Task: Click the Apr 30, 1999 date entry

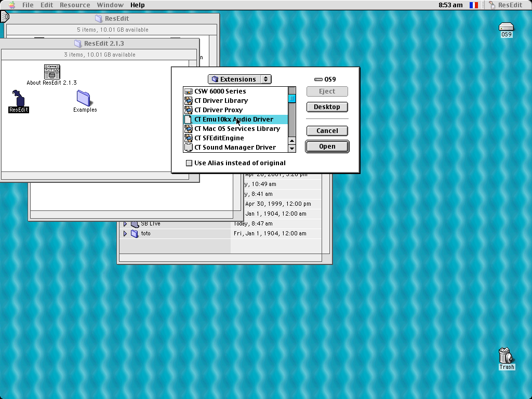Action: coord(278,204)
